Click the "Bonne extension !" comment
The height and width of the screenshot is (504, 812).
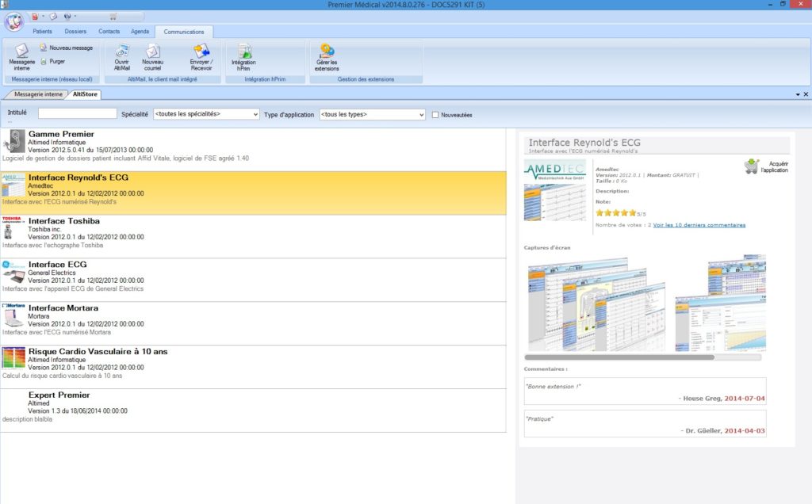click(x=553, y=387)
